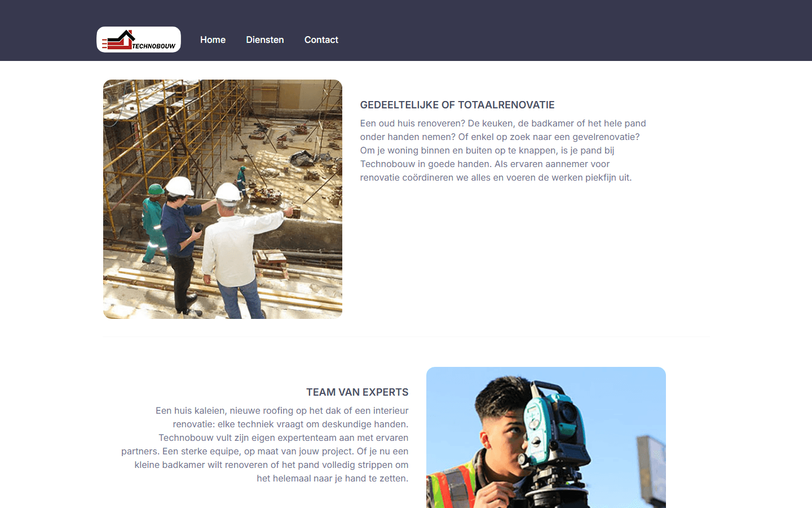
Task: Click the TEAM VAN EXPERTS heading
Action: click(x=357, y=392)
